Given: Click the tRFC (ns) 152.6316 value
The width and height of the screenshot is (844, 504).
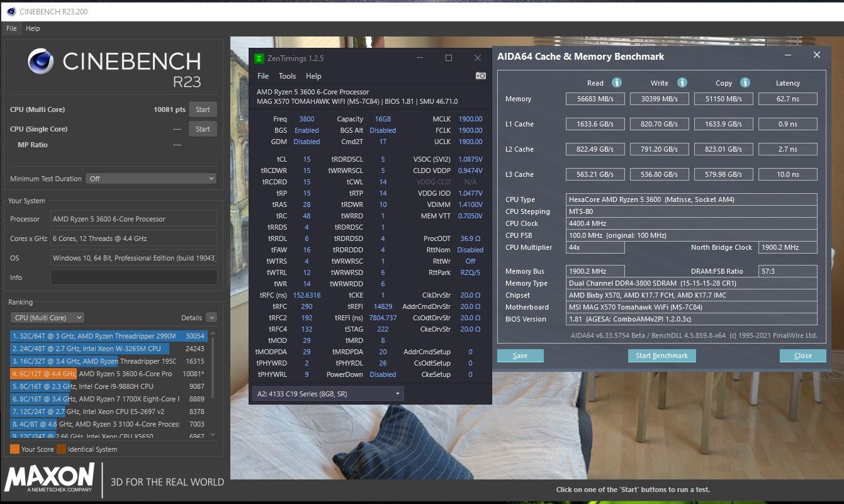Looking at the screenshot, I should (x=307, y=295).
